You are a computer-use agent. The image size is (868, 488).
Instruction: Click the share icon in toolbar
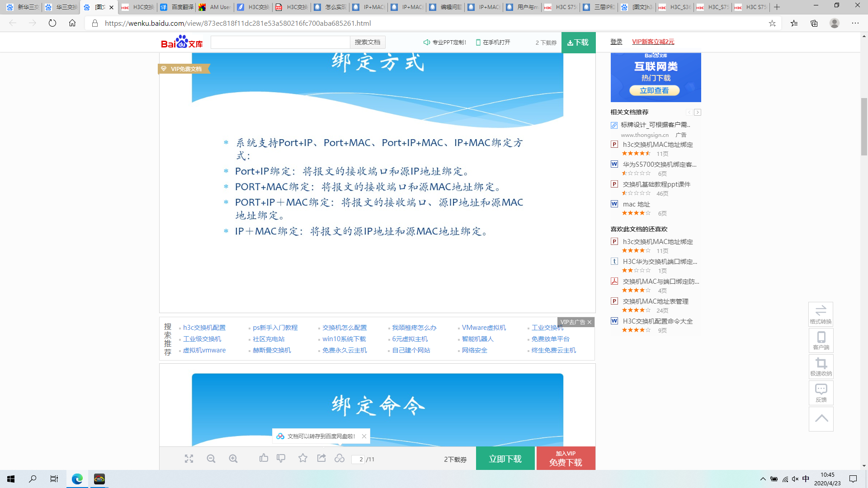(321, 458)
